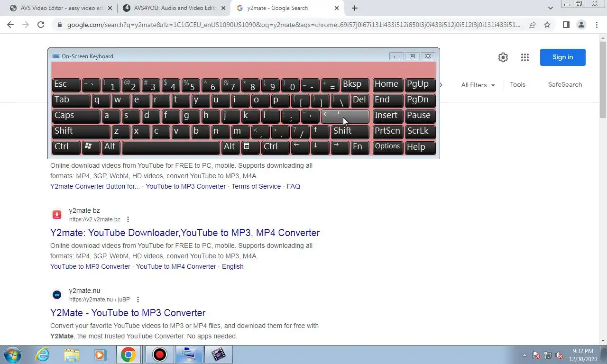
Task: Open Windows Start button
Action: pos(12,355)
